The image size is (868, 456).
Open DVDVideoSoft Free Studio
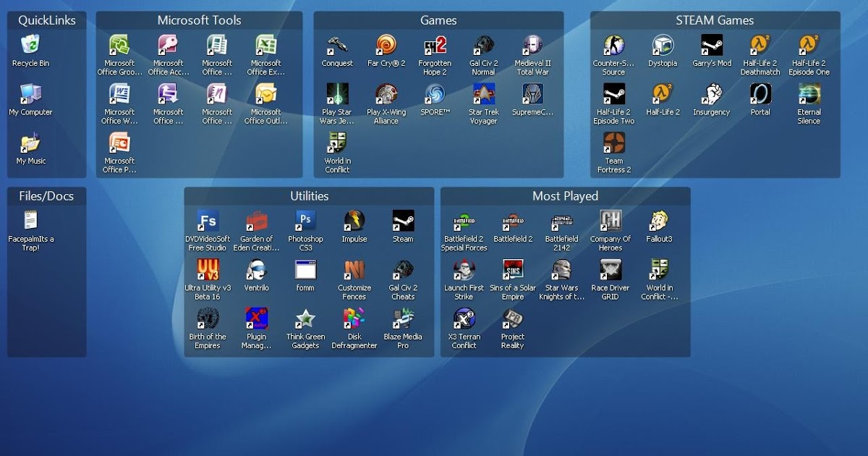point(208,220)
